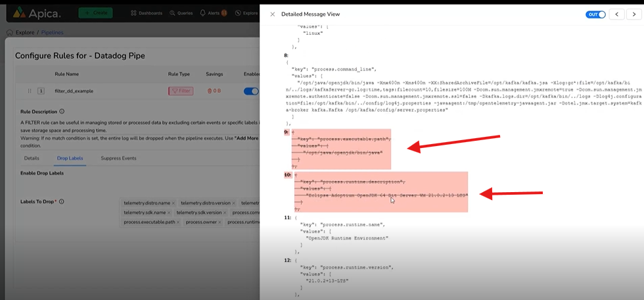Go to the next message with right chevron
This screenshot has width=644, height=300.
[x=635, y=14]
